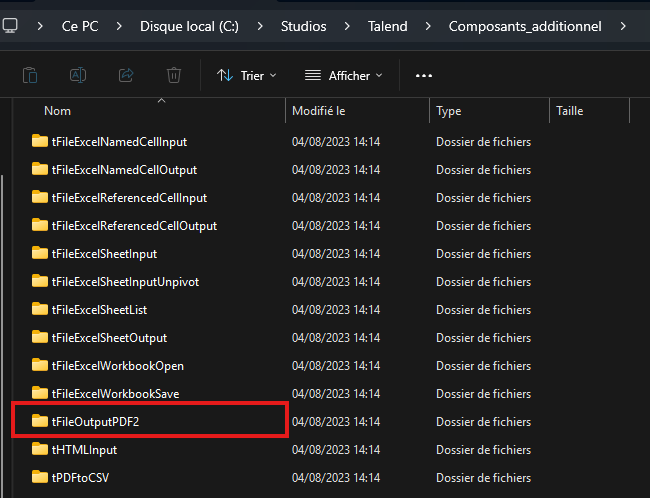
Task: Select the tHTMLInput folder
Action: coord(84,450)
